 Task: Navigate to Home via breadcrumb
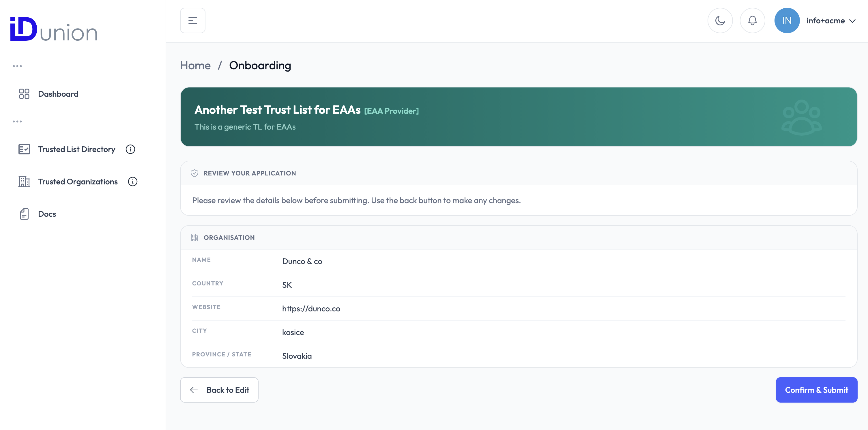[x=195, y=66]
